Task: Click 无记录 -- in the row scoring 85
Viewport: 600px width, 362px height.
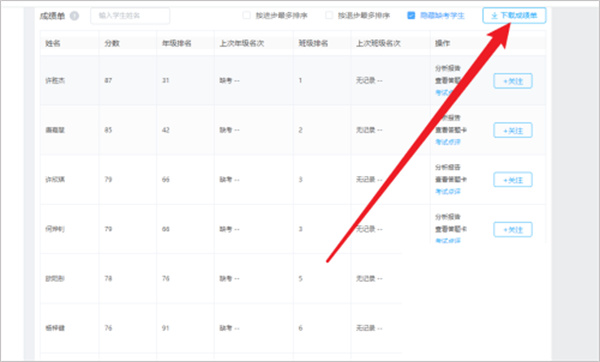Action: 369,130
